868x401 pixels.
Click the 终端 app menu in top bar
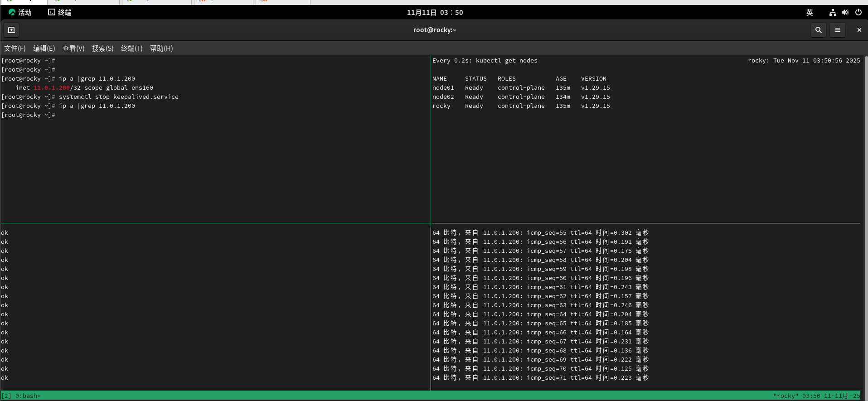60,12
